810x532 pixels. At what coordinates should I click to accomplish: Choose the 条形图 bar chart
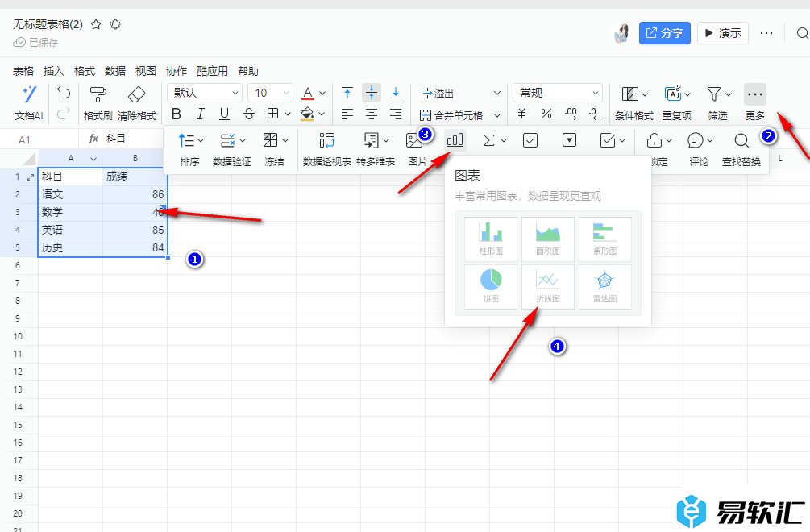(x=605, y=238)
